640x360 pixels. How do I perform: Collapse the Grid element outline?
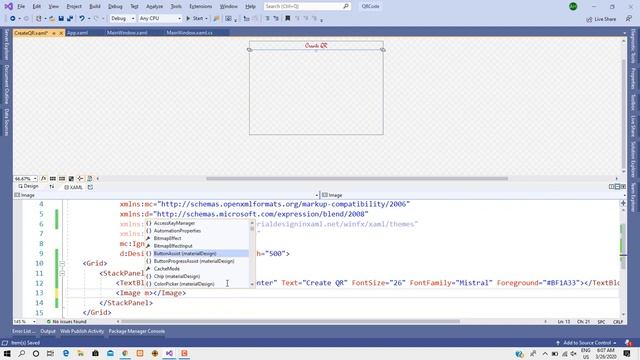(62, 263)
